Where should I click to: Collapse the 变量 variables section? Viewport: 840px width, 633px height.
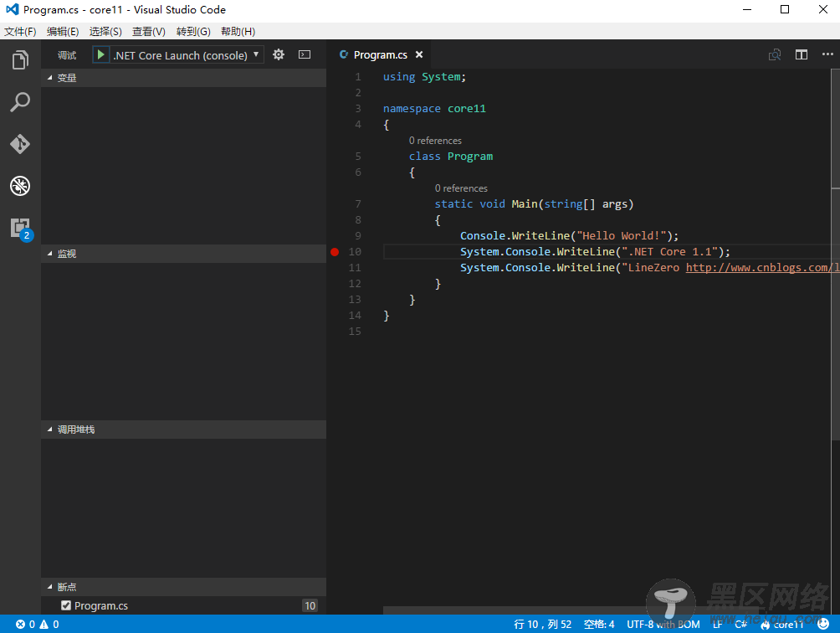pos(183,78)
